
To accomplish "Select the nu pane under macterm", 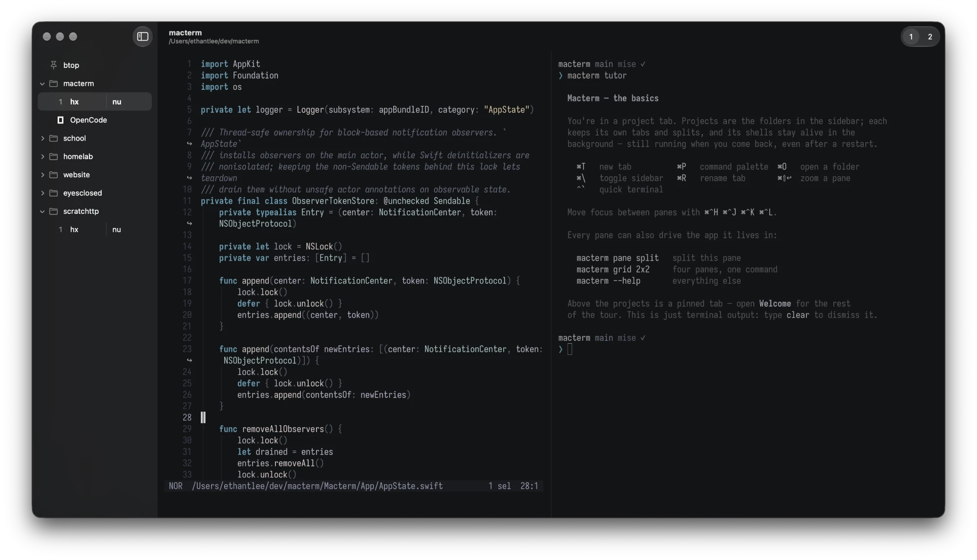I will [x=117, y=102].
